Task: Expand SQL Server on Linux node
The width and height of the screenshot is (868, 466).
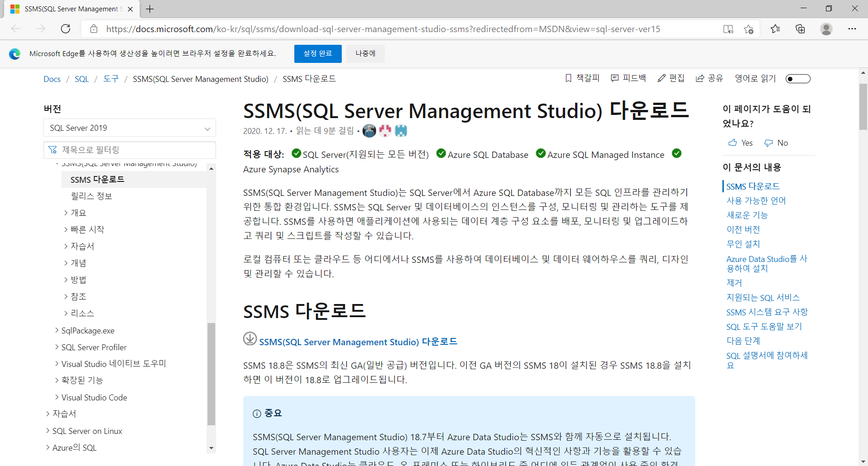Action: 48,431
